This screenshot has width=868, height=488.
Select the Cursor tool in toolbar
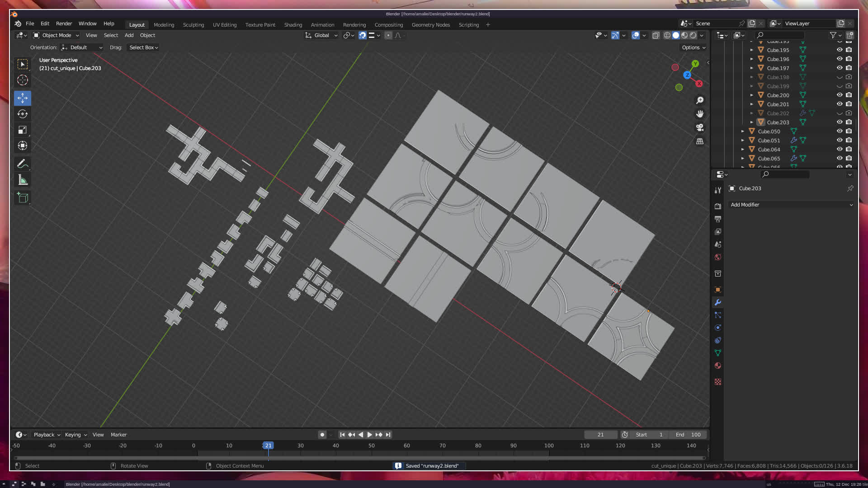(x=23, y=80)
